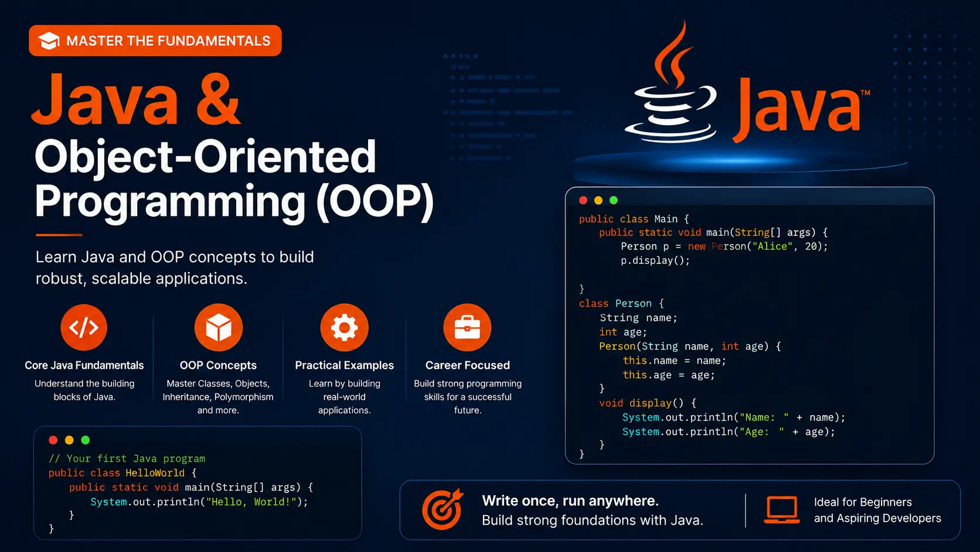Click the 'Practical Examples' title

[345, 365]
